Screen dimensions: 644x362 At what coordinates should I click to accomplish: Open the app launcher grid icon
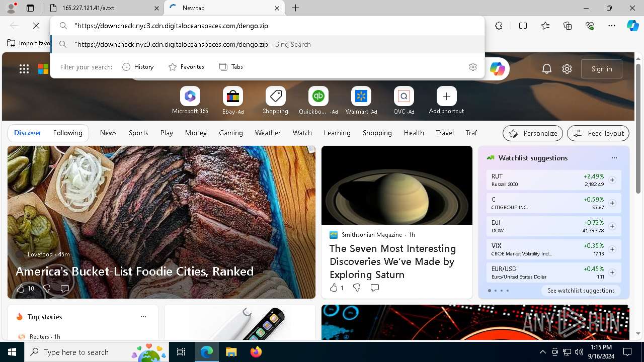[24, 69]
